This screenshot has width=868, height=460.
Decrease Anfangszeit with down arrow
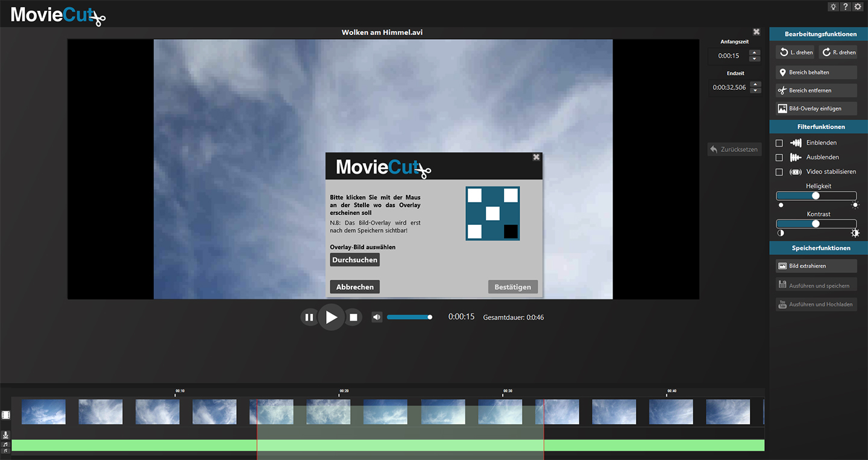click(x=755, y=58)
